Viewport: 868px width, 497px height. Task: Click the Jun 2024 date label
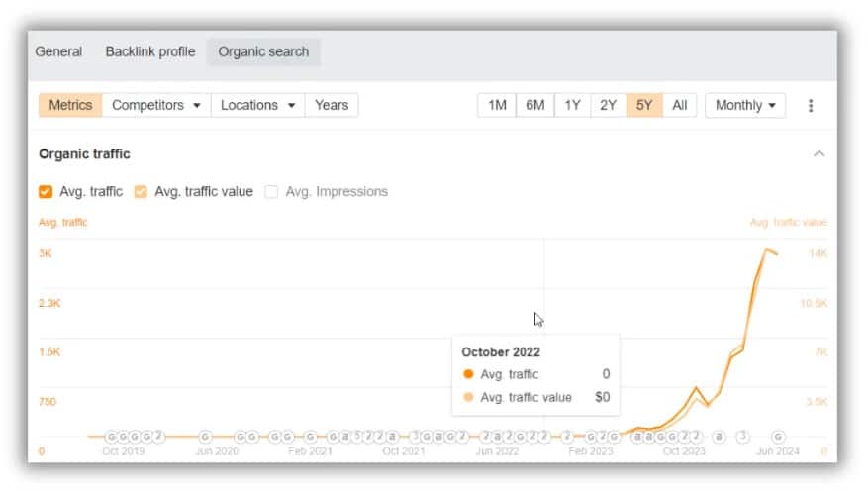tap(778, 451)
